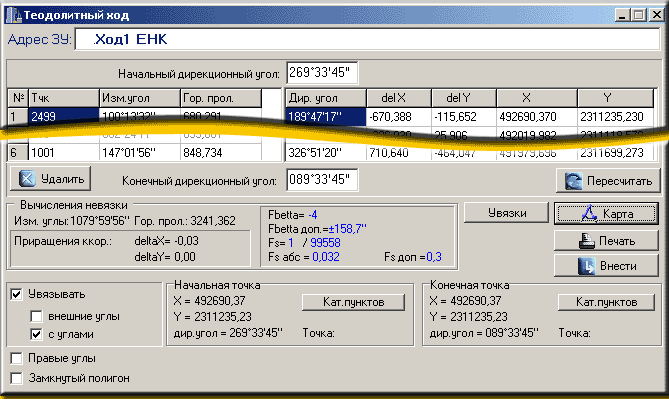Click Fbetta доп. value ±158,7"
This screenshot has height=399, width=669.
[x=347, y=229]
